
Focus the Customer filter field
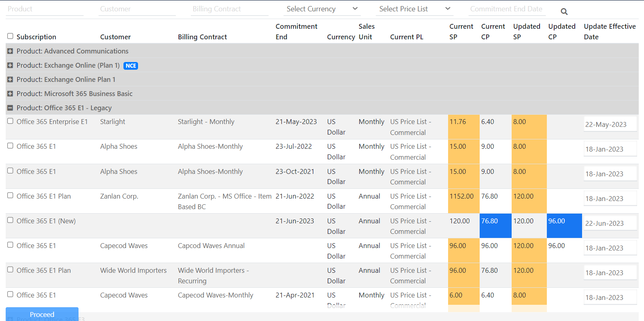[x=137, y=9]
